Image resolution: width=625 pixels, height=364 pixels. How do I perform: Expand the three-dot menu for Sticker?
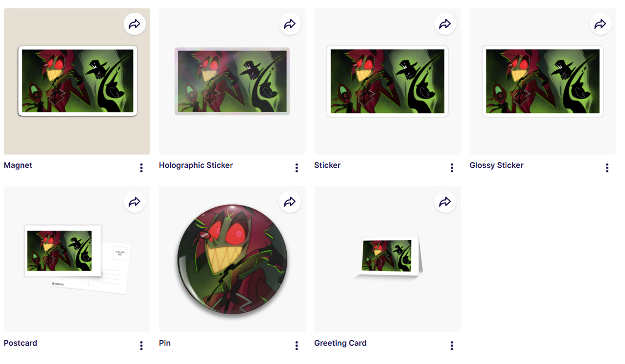[x=452, y=168]
